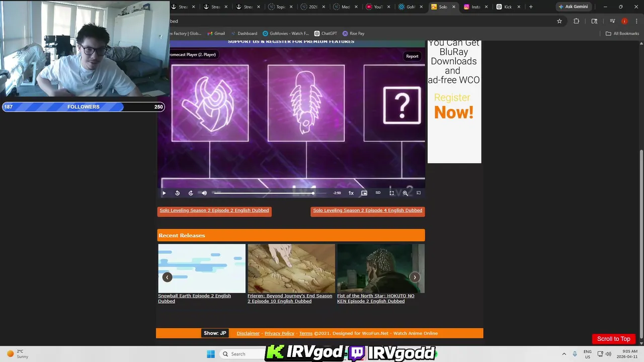Screen dimensions: 644x362
Task: Open the Dashboard bookmark
Action: click(244, 34)
